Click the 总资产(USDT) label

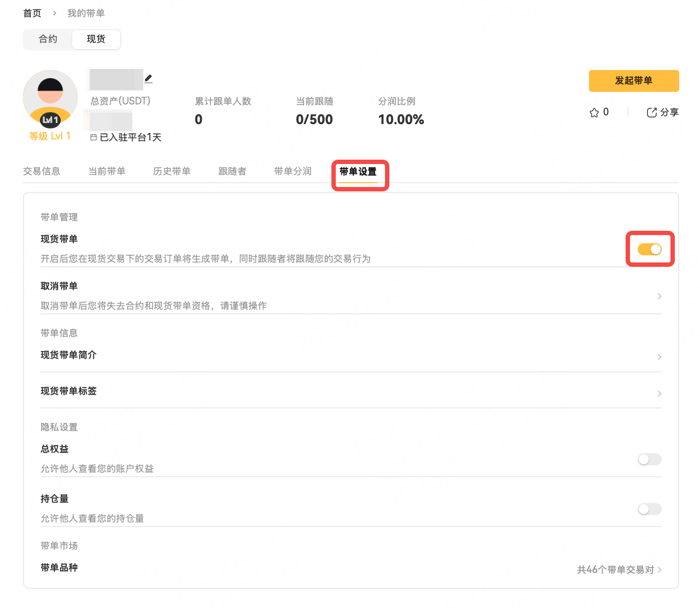coord(120,101)
